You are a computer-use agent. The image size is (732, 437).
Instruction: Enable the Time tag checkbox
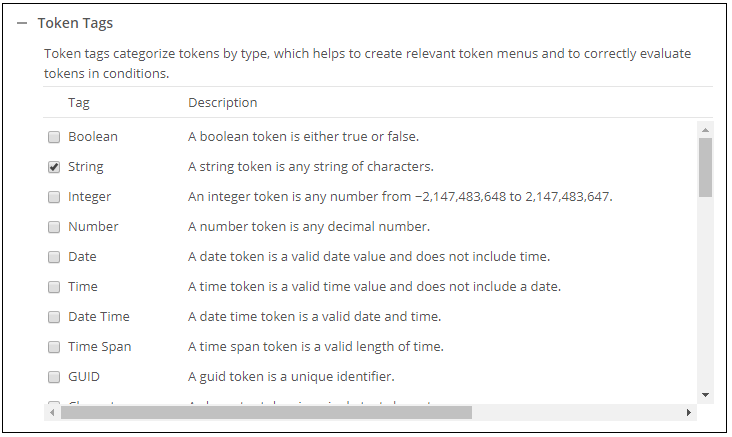click(54, 287)
